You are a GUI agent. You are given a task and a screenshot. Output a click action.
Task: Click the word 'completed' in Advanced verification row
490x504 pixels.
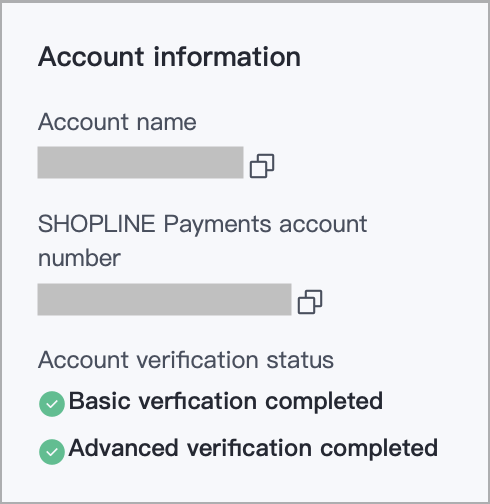(379, 450)
